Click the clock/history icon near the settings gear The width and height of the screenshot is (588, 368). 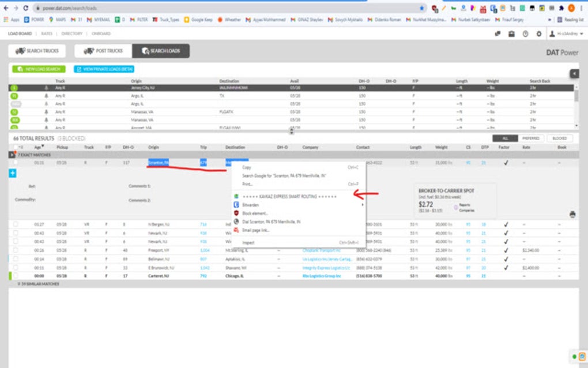[525, 35]
